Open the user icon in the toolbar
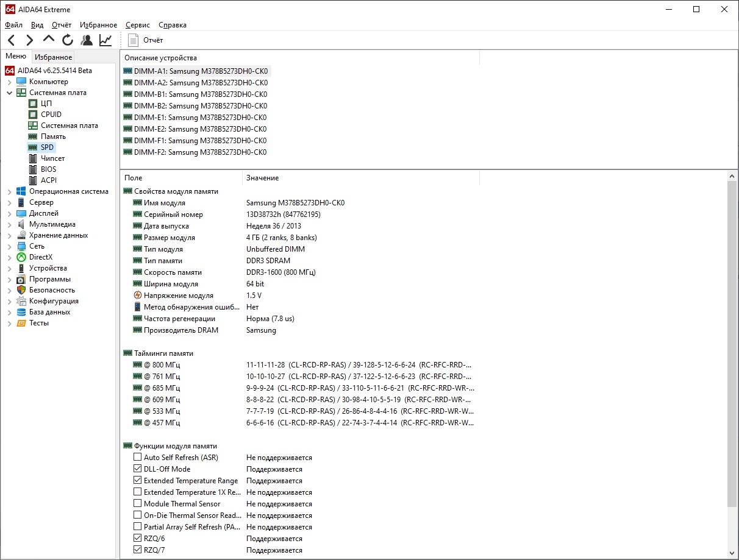Screen dimensions: 739x560 [87, 40]
